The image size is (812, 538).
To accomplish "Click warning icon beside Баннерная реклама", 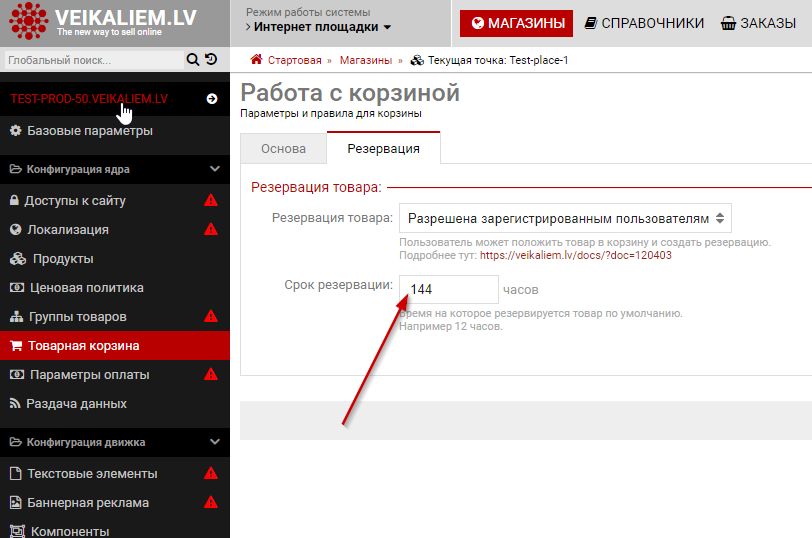I will pyautogui.click(x=211, y=503).
